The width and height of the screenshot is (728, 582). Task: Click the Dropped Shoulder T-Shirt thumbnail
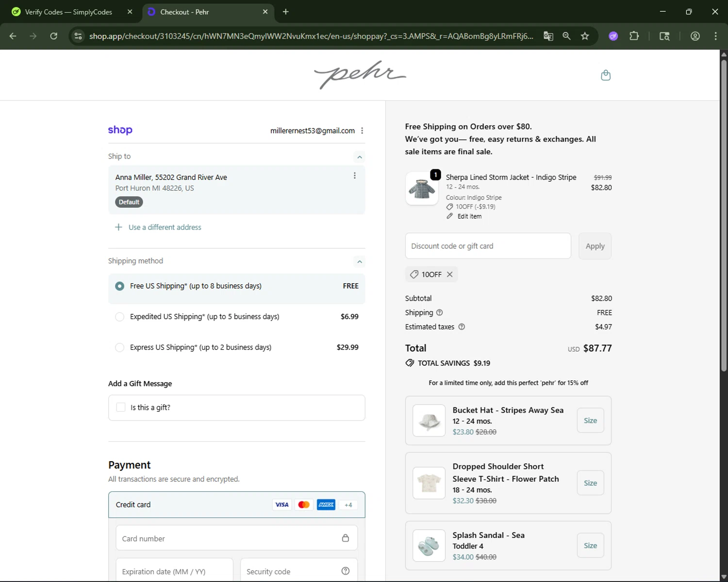point(429,483)
